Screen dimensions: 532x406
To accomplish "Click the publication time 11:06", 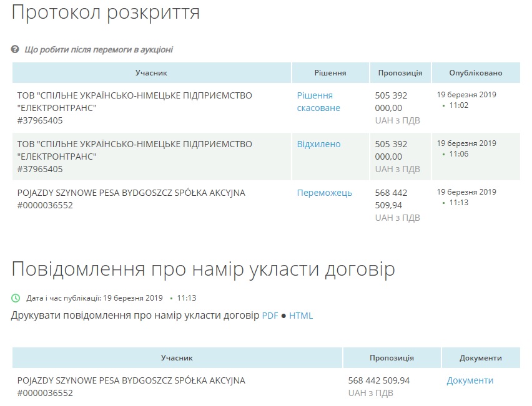I will pos(459,154).
